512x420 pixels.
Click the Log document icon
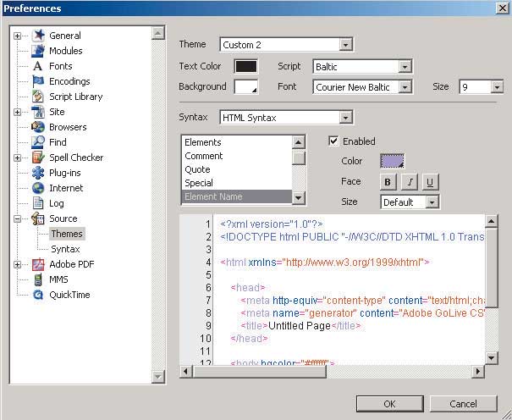pos(38,203)
